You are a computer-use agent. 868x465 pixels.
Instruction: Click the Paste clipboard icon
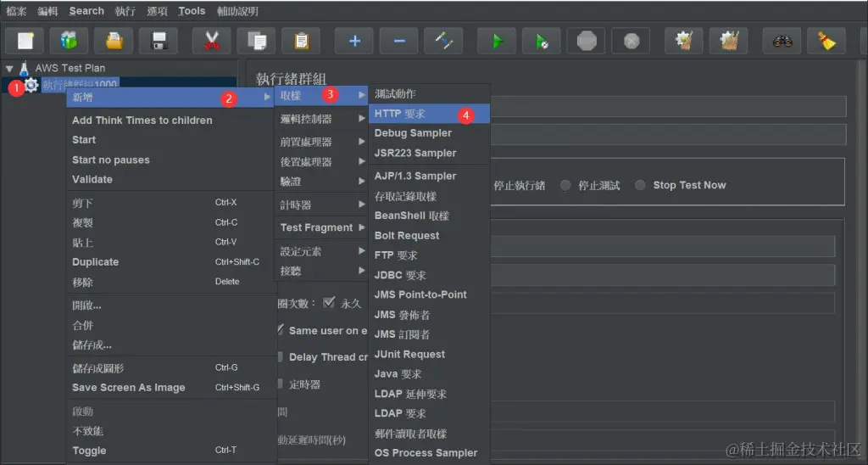[301, 41]
